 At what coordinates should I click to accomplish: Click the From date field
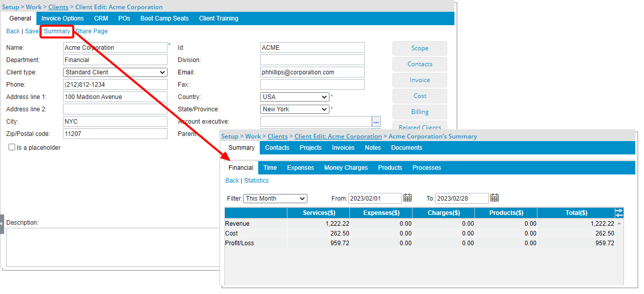click(x=375, y=199)
